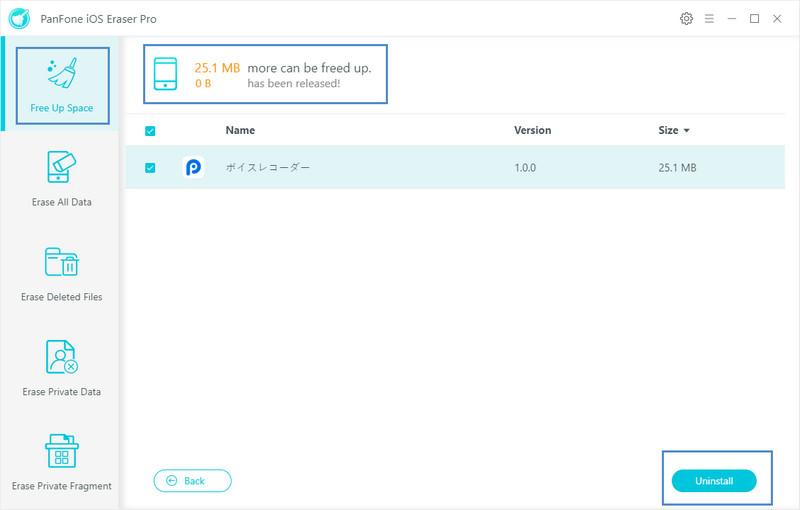Click the Version column header
Viewport: 800px width, 510px height.
coord(533,130)
